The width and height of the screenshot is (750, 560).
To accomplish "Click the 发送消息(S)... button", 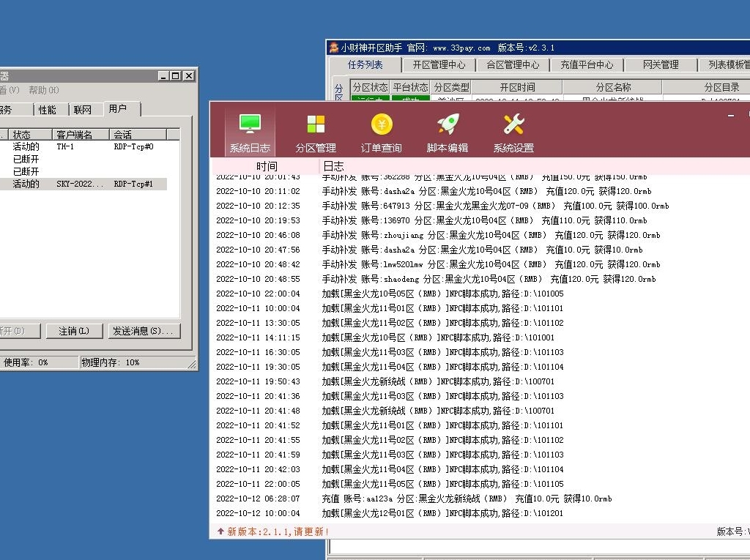I will click(144, 331).
